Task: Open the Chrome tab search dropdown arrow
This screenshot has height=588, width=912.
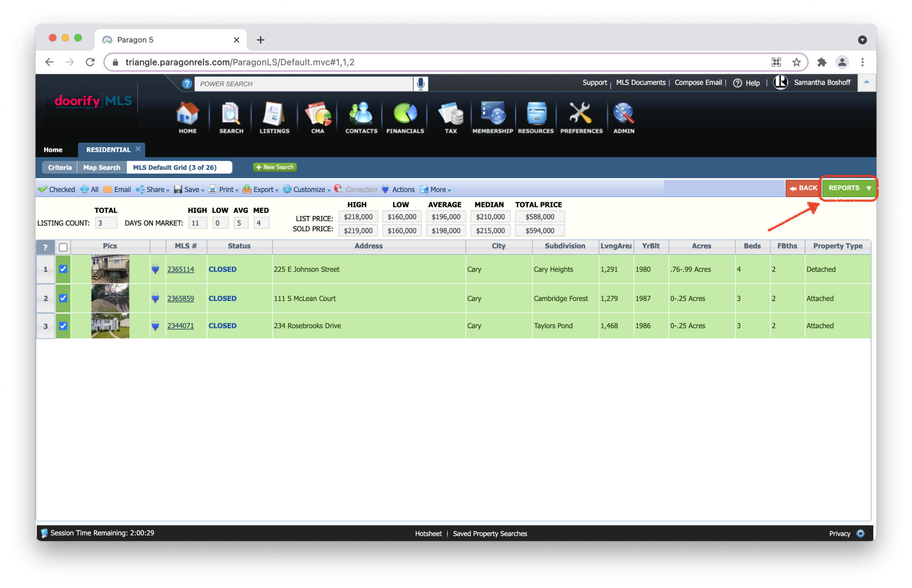Action: pos(862,40)
